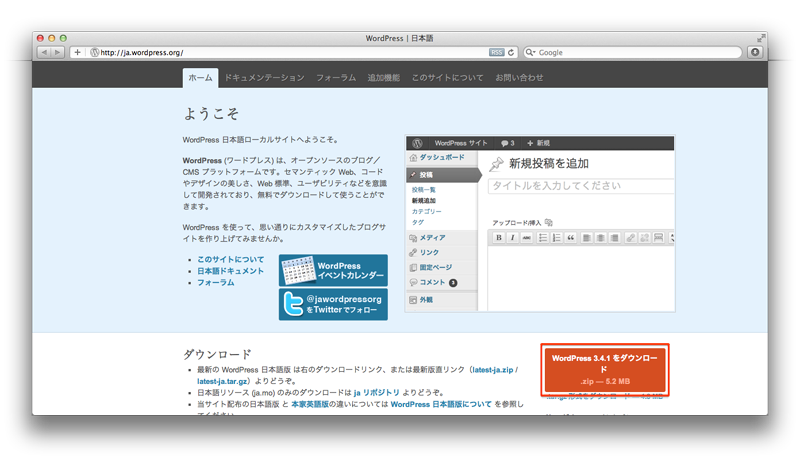Align text left in the editor toolbar
The image size is (800, 460).
pyautogui.click(x=587, y=238)
